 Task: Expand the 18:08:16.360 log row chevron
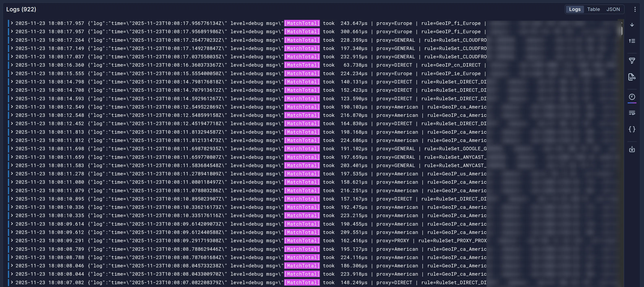click(x=12, y=65)
